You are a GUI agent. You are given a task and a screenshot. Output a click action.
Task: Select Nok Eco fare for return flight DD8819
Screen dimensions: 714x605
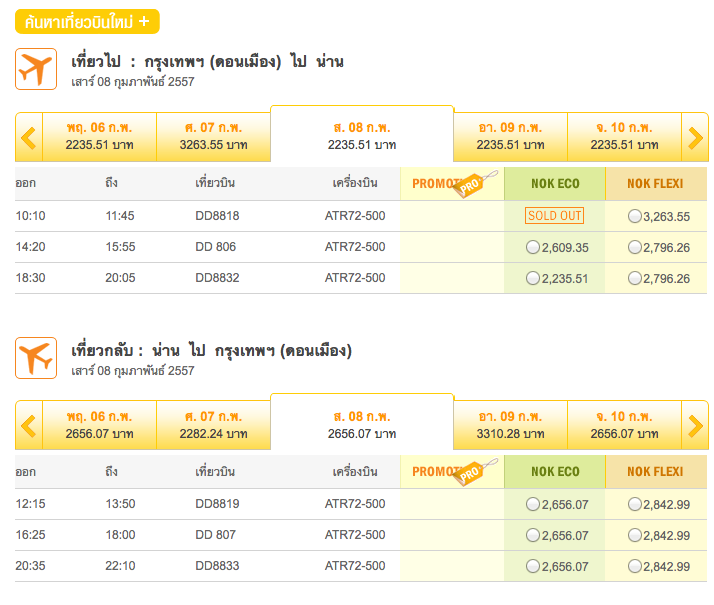(x=533, y=505)
